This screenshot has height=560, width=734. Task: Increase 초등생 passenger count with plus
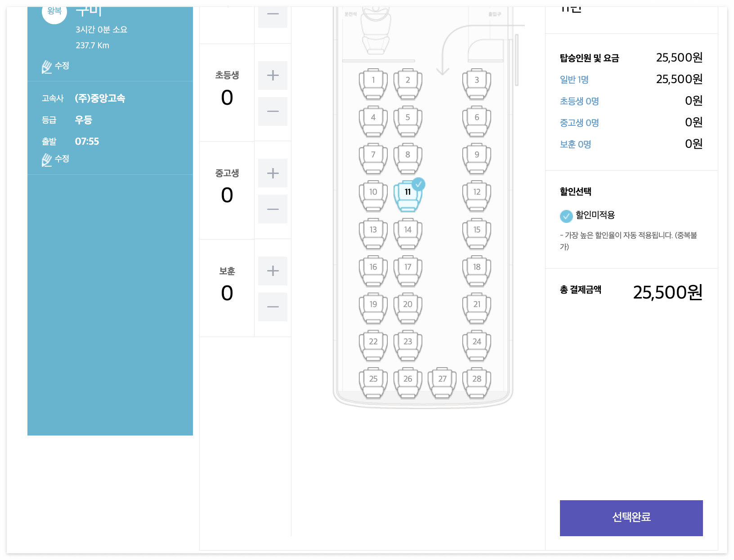click(273, 75)
